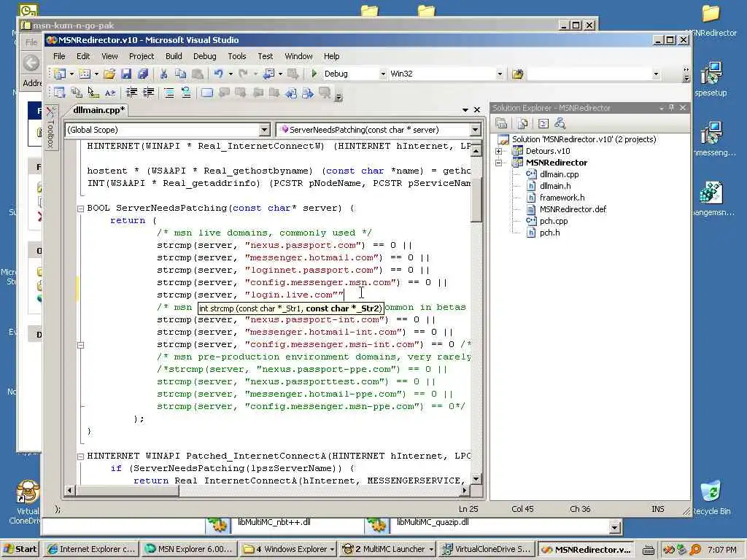This screenshot has height=560, width=747.
Task: Save dllmain.cpp with the Save icon
Action: (x=126, y=74)
